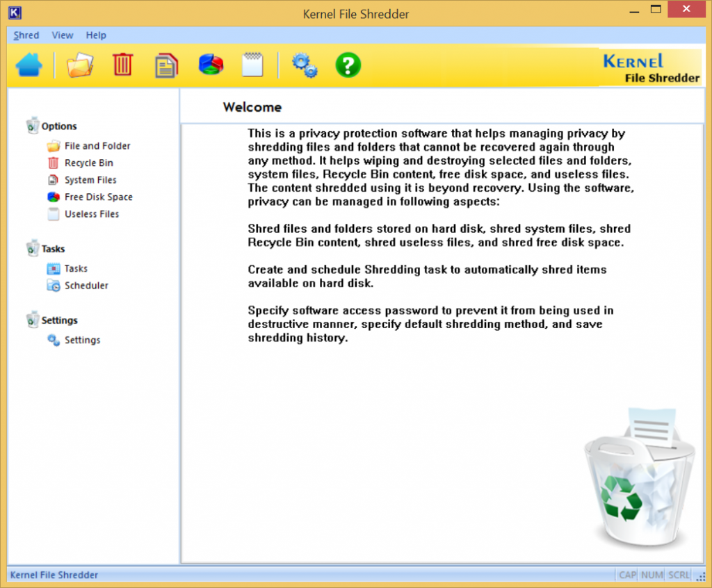Image resolution: width=712 pixels, height=588 pixels.
Task: Click the System Files shredding toolbar icon
Action: click(x=166, y=65)
